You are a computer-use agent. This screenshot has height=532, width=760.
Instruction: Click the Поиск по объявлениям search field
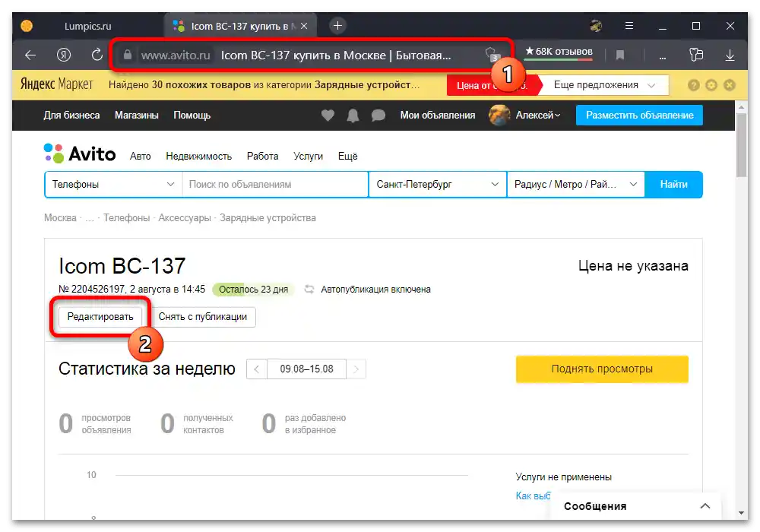click(275, 185)
